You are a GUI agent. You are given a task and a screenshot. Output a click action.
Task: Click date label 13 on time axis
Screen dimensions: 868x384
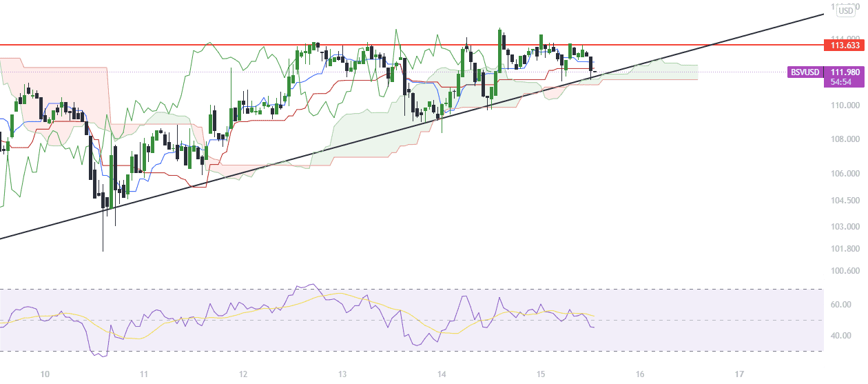click(x=342, y=374)
